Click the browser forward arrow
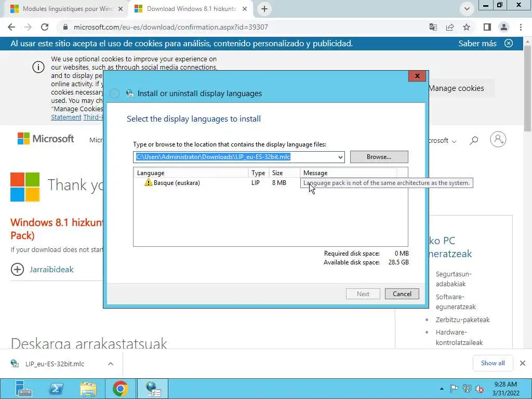Viewport: 532px width, 399px height. point(28,27)
